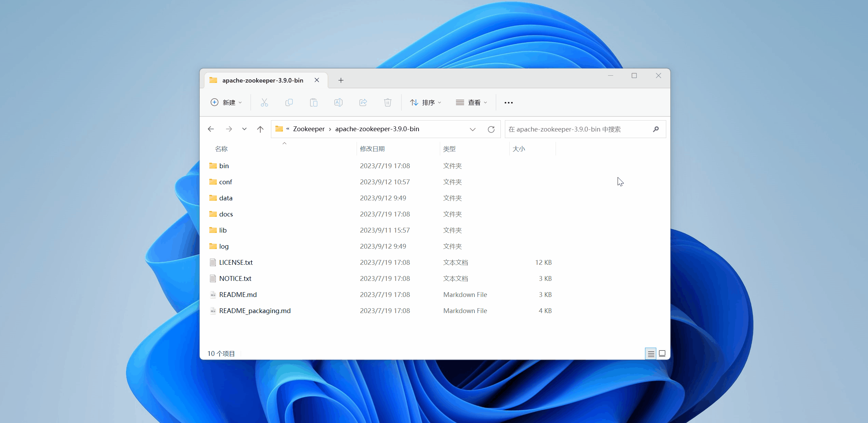Go forward with the right arrow
868x423 pixels.
pyautogui.click(x=229, y=129)
